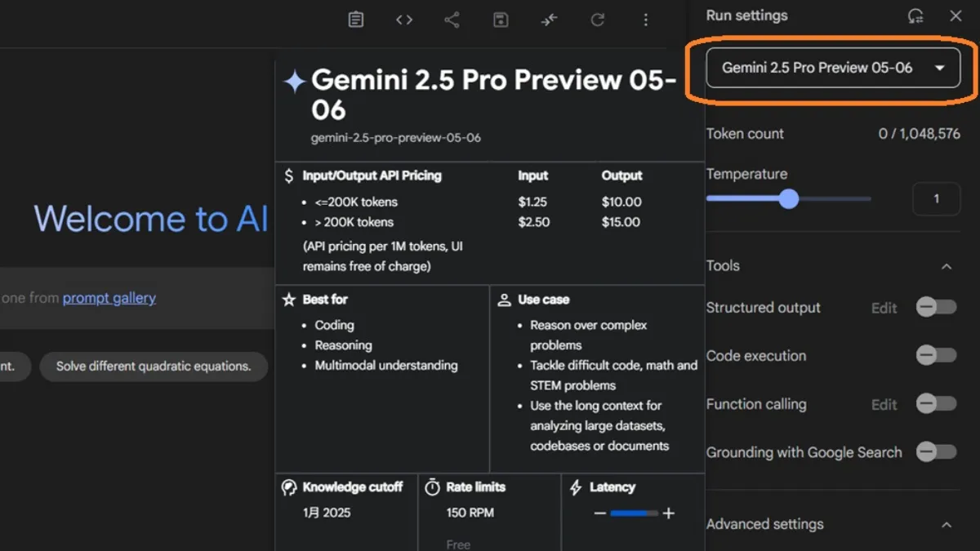
Task: Click the '0 / 1,048,576' token count value
Action: (920, 134)
